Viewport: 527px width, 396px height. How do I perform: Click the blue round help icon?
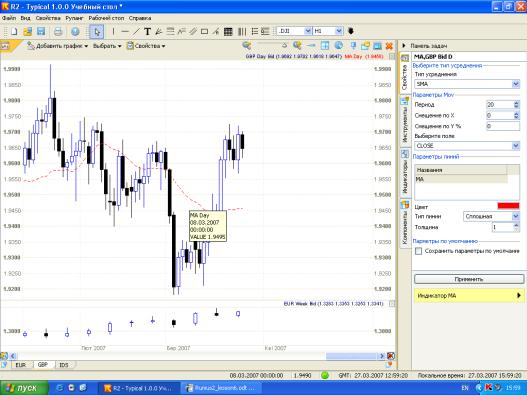75,32
